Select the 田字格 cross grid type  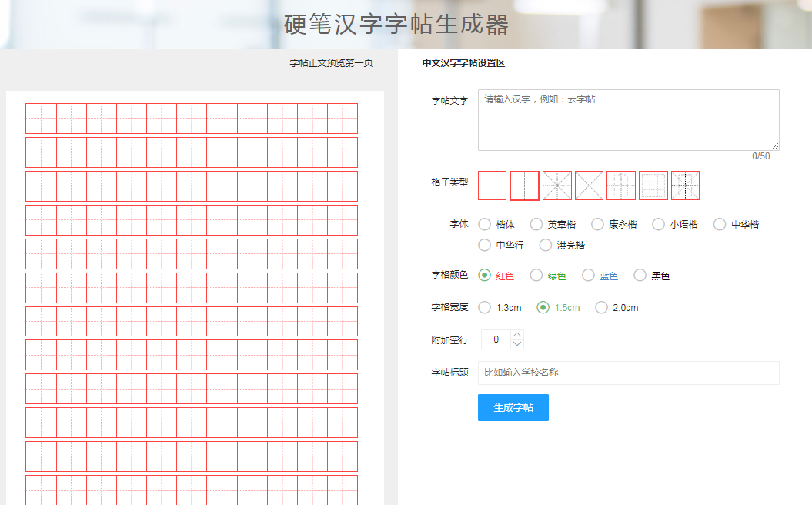(x=524, y=186)
